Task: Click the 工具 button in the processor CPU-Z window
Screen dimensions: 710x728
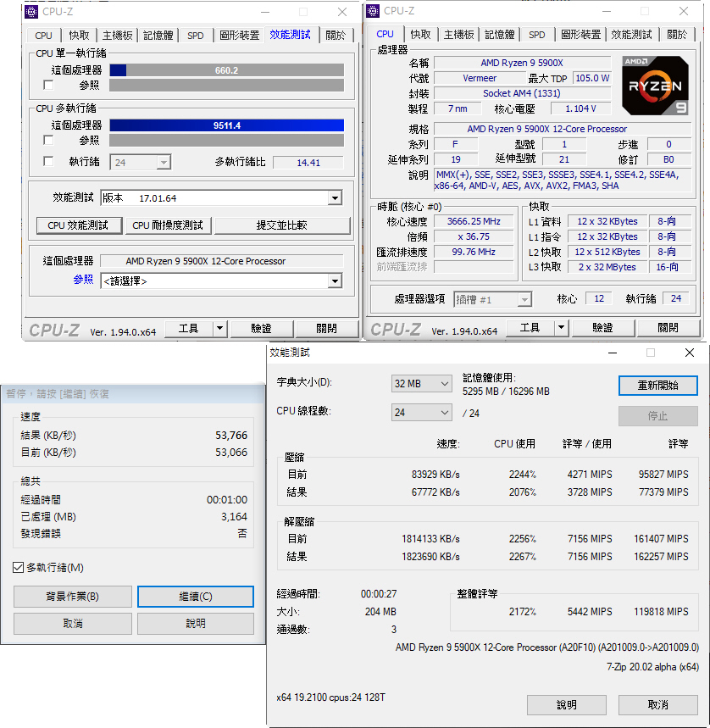Action: tap(530, 327)
